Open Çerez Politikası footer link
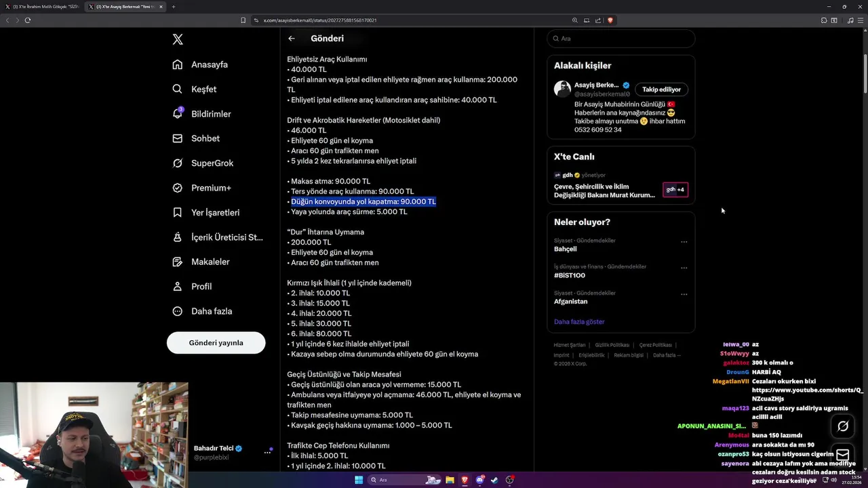The height and width of the screenshot is (488, 868). (x=656, y=345)
